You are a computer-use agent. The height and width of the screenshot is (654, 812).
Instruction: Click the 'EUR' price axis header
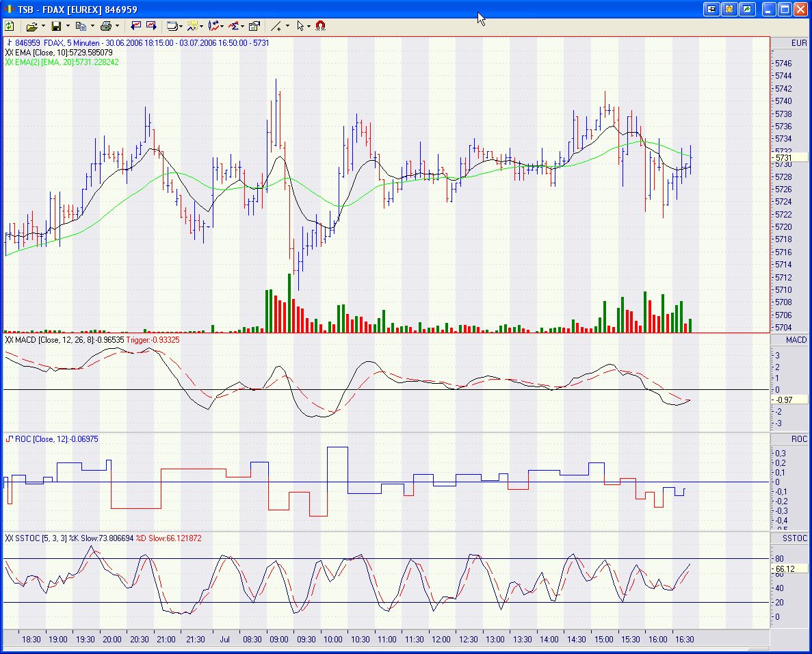point(798,43)
